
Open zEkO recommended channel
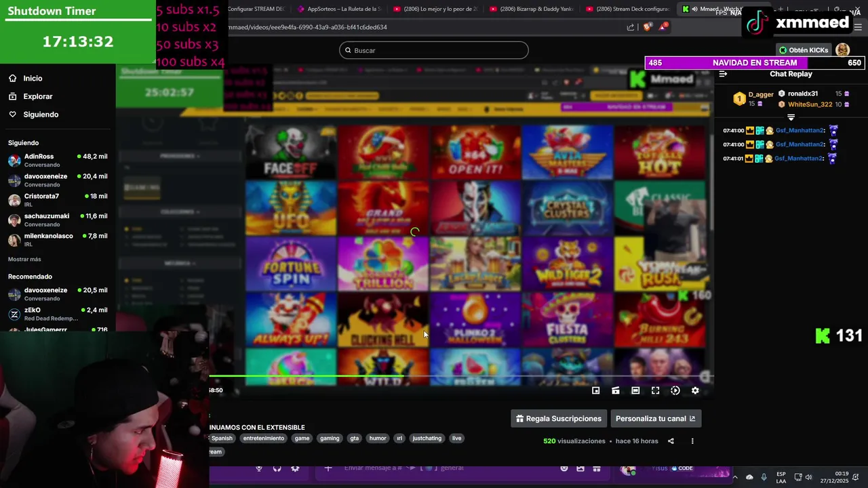(x=58, y=314)
